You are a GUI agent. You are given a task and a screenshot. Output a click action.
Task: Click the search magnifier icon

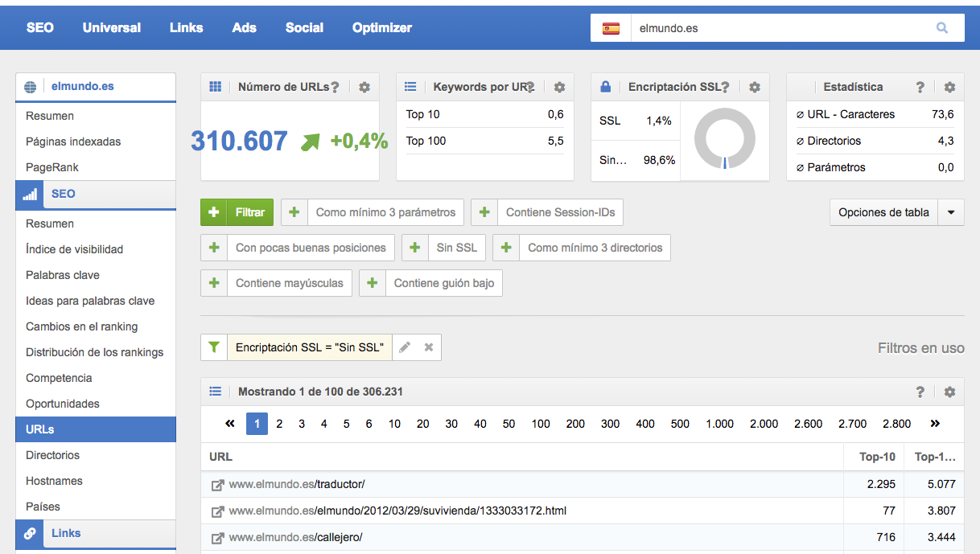pyautogui.click(x=941, y=28)
